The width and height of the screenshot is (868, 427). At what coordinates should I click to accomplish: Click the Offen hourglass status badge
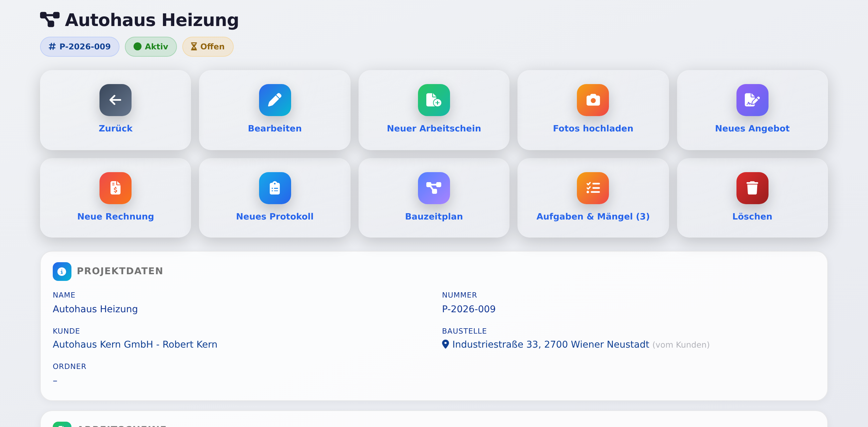[x=208, y=46]
